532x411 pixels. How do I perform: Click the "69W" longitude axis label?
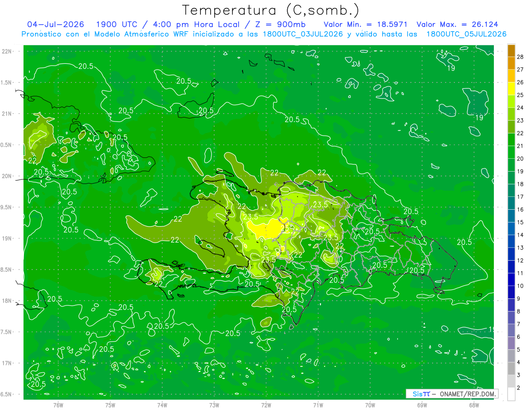422,405
